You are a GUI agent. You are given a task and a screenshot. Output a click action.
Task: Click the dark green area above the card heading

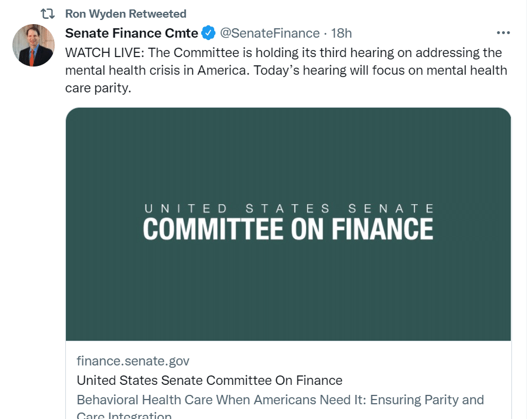[x=288, y=153]
